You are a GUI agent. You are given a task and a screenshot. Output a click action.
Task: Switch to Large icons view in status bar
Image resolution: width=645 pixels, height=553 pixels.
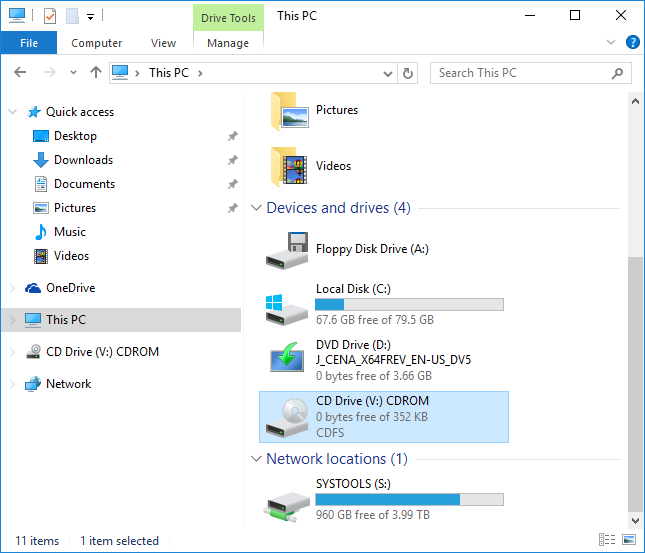[629, 539]
